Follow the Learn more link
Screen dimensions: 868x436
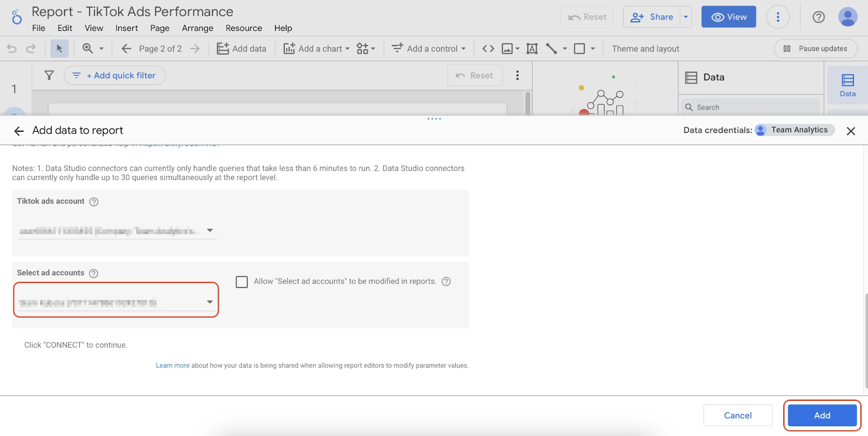(x=173, y=366)
